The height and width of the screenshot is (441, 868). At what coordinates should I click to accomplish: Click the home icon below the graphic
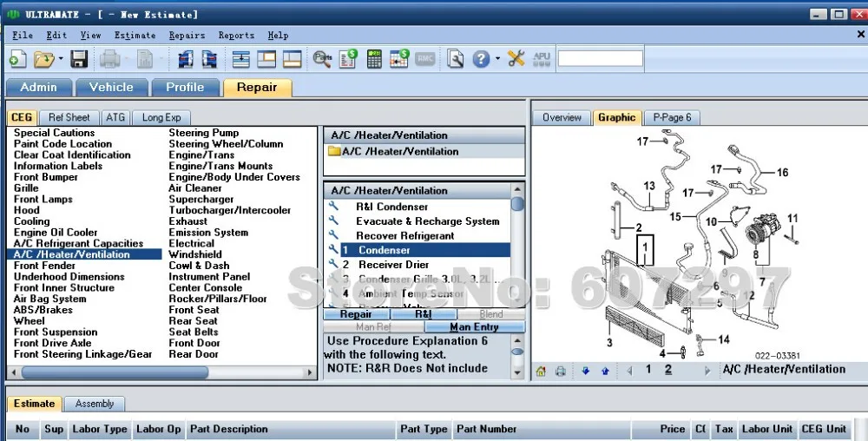(x=541, y=372)
